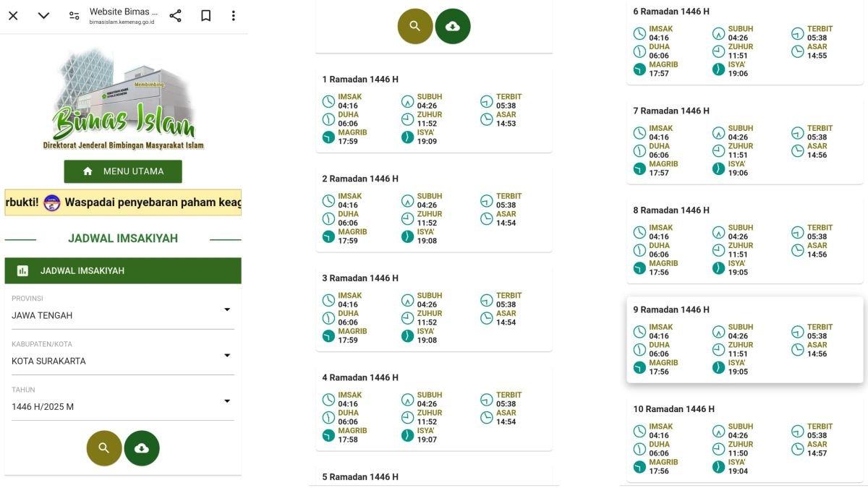Tap the scrolling Waspadai announcement banner
The height and width of the screenshot is (488, 868).
123,202
